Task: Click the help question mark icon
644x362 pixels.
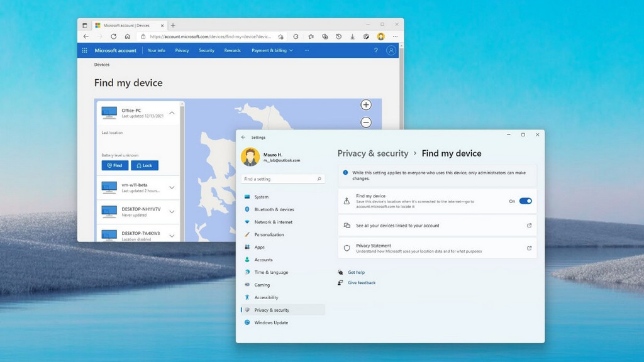Action: 375,50
